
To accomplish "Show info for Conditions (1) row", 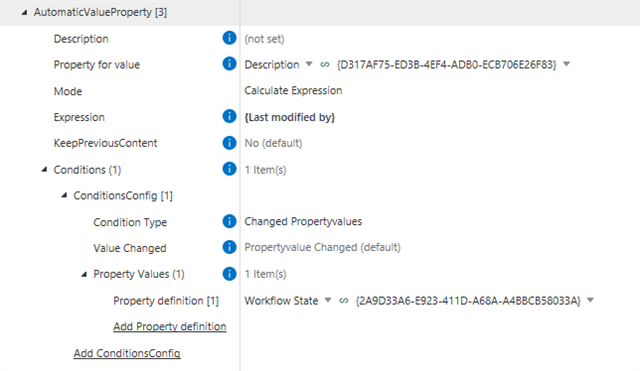I will coord(229,169).
